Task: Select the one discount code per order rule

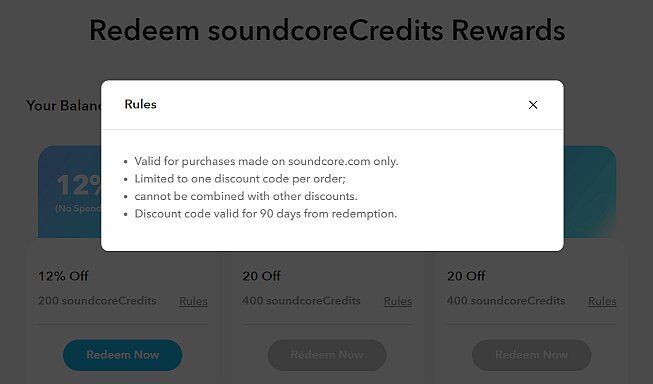Action: [x=240, y=179]
